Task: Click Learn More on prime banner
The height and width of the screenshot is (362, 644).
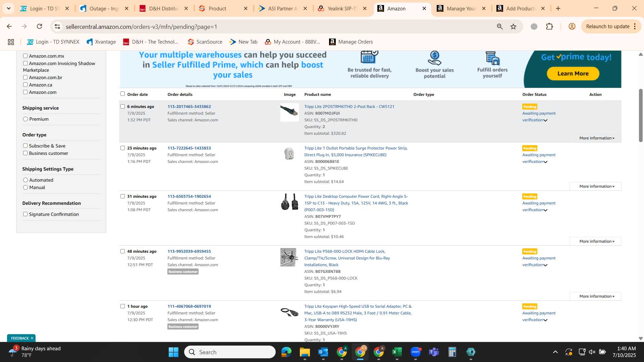Action: click(x=573, y=73)
